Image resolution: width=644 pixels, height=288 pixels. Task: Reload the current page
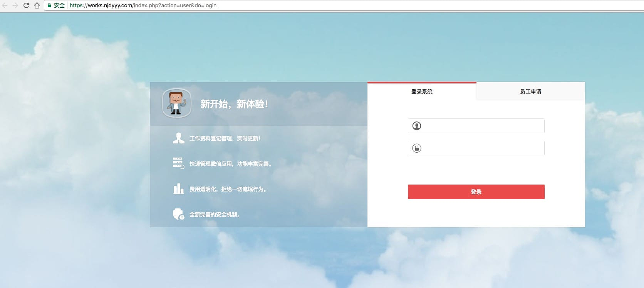[x=26, y=5]
